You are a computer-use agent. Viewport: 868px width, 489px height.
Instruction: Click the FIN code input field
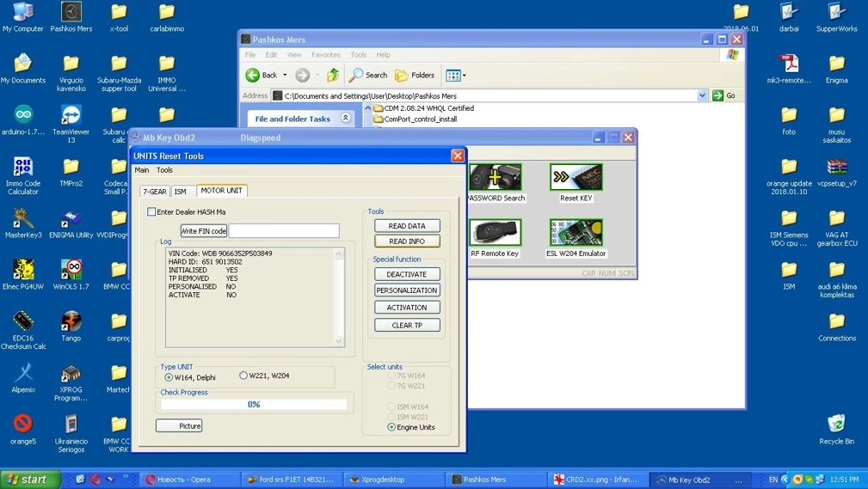click(x=284, y=230)
